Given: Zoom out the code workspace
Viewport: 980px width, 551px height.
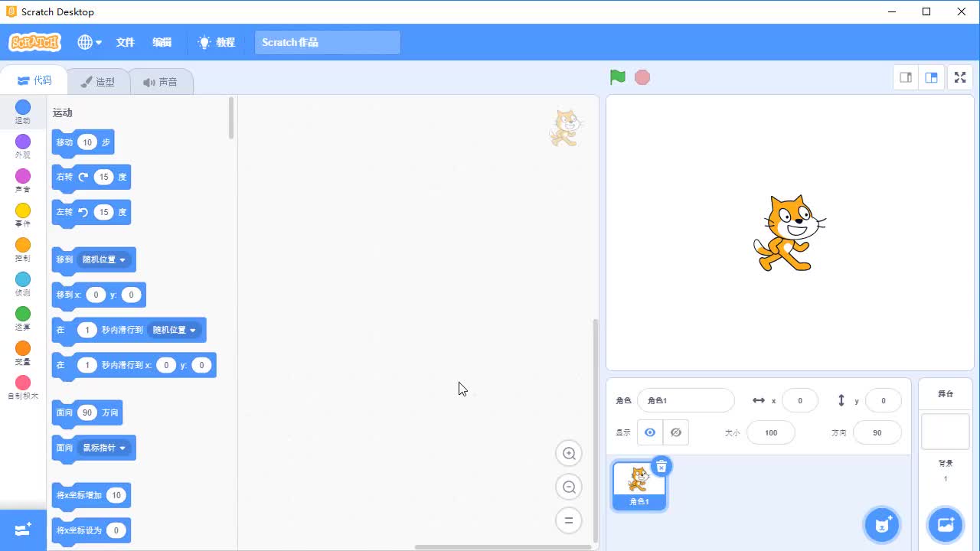Looking at the screenshot, I should (569, 487).
